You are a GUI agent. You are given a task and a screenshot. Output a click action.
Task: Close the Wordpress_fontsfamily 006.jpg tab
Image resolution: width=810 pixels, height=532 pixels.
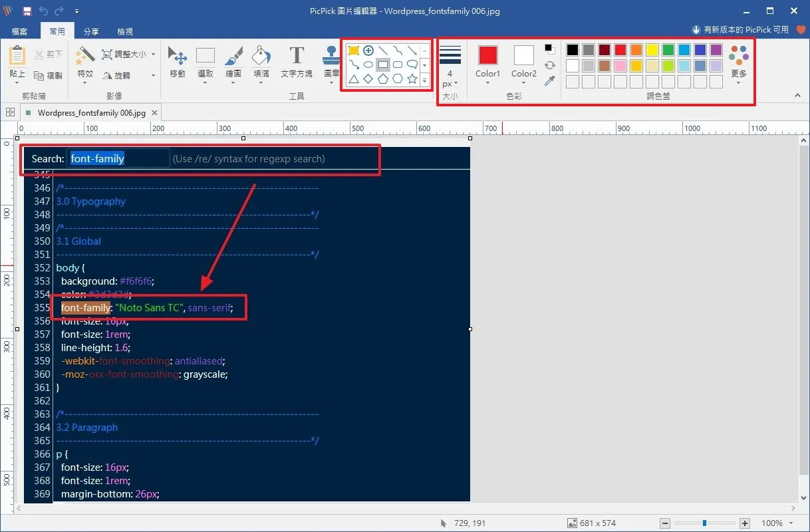tap(154, 113)
